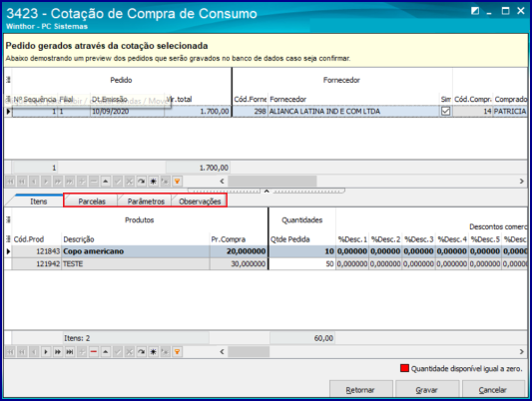
Task: Open the Parcelas tab
Action: [x=92, y=201]
